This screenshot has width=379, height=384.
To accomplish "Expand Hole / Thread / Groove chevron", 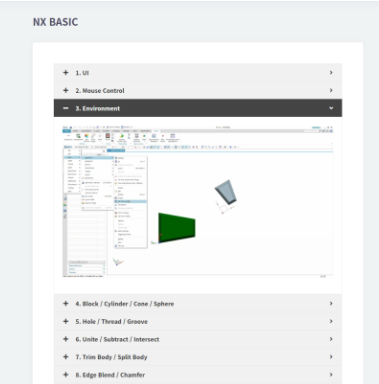I will pos(331,321).
